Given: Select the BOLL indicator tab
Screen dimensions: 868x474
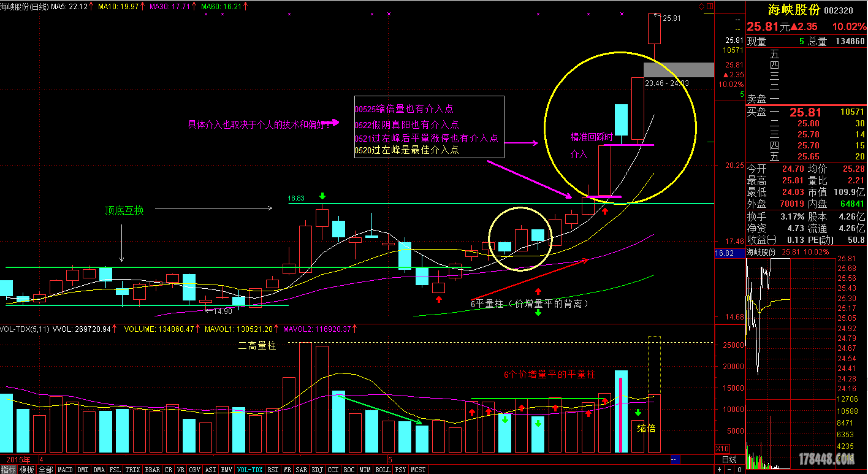Looking at the screenshot, I should [383, 470].
